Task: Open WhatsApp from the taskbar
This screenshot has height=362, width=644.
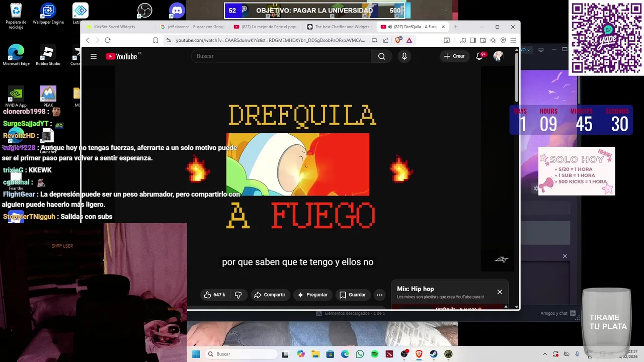Action: (360, 354)
